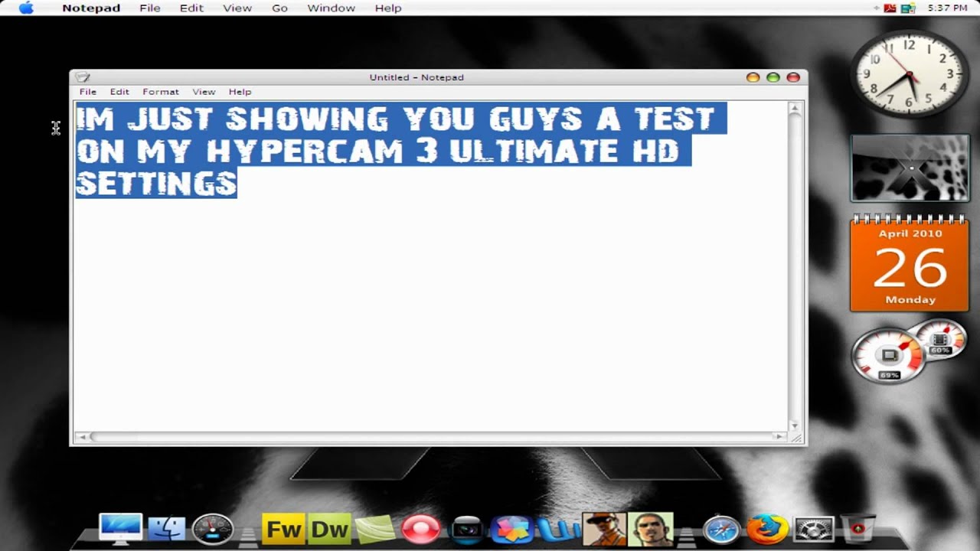The height and width of the screenshot is (551, 980).
Task: Click the slideshow picture widget
Action: tap(910, 168)
